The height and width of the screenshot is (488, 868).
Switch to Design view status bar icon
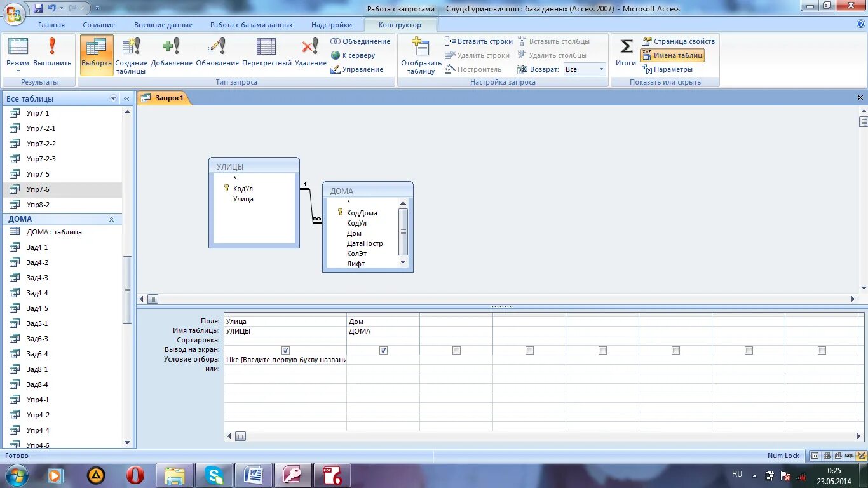pyautogui.click(x=860, y=456)
